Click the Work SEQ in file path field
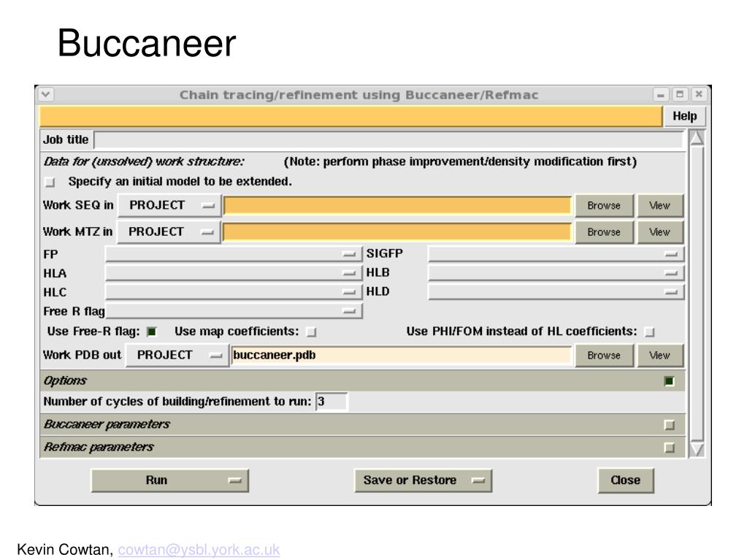747x560 pixels. (397, 205)
